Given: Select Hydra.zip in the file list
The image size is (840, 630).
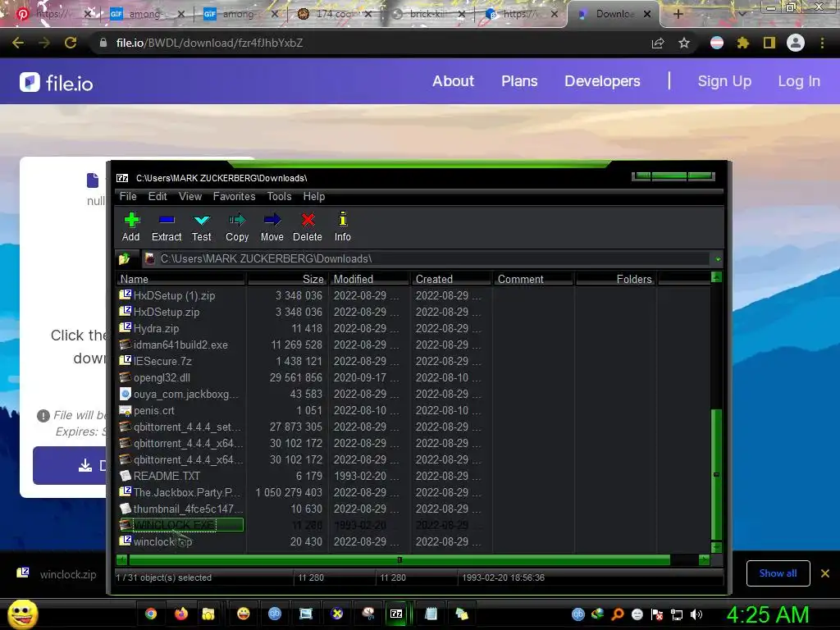Looking at the screenshot, I should pyautogui.click(x=181, y=328).
